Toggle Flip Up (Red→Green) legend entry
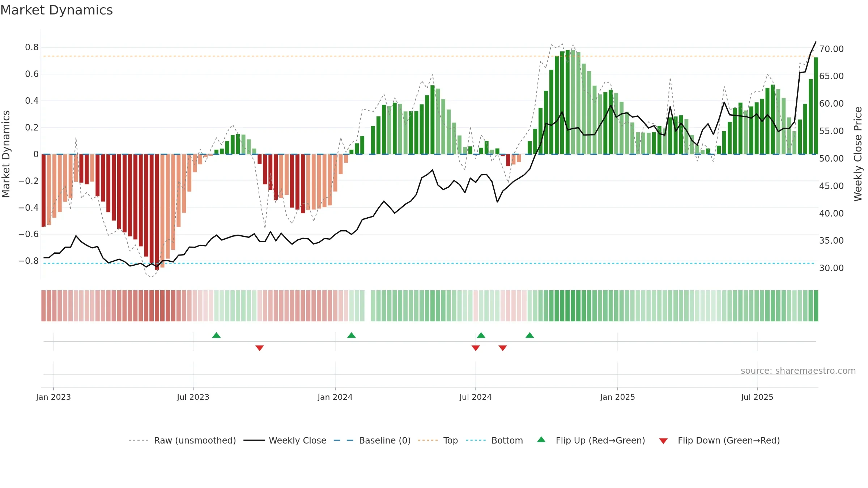The width and height of the screenshot is (868, 488). [x=591, y=440]
